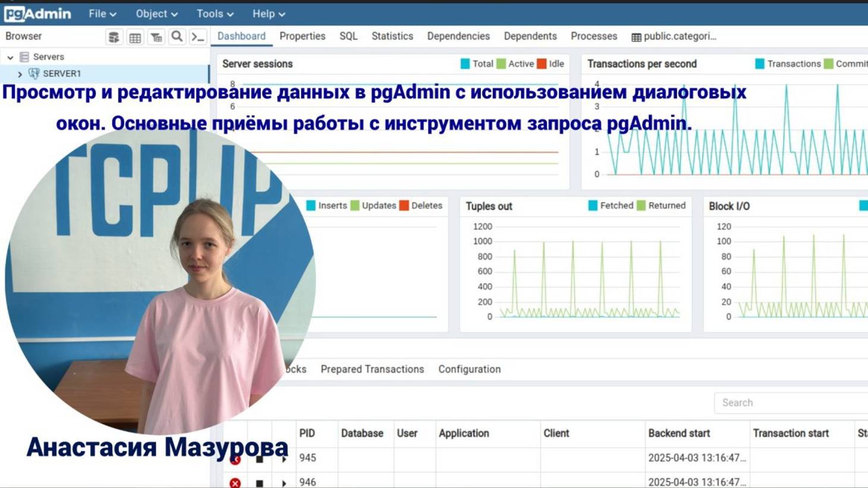Click the Deletes legend swatch
868x488 pixels.
[404, 206]
